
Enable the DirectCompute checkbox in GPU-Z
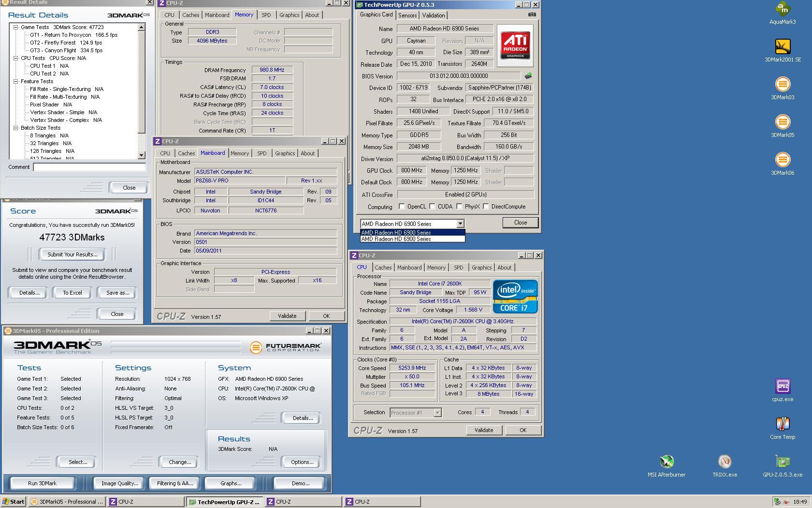coord(486,207)
